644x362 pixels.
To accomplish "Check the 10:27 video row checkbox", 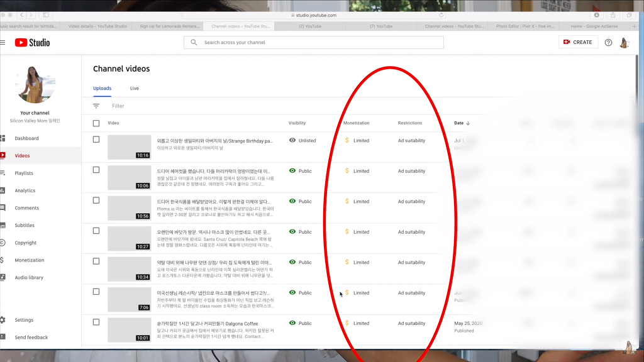I will coord(96,231).
